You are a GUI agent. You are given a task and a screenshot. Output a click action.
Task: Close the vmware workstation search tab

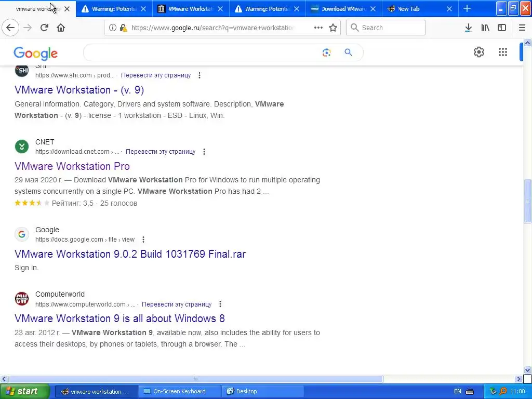[67, 9]
